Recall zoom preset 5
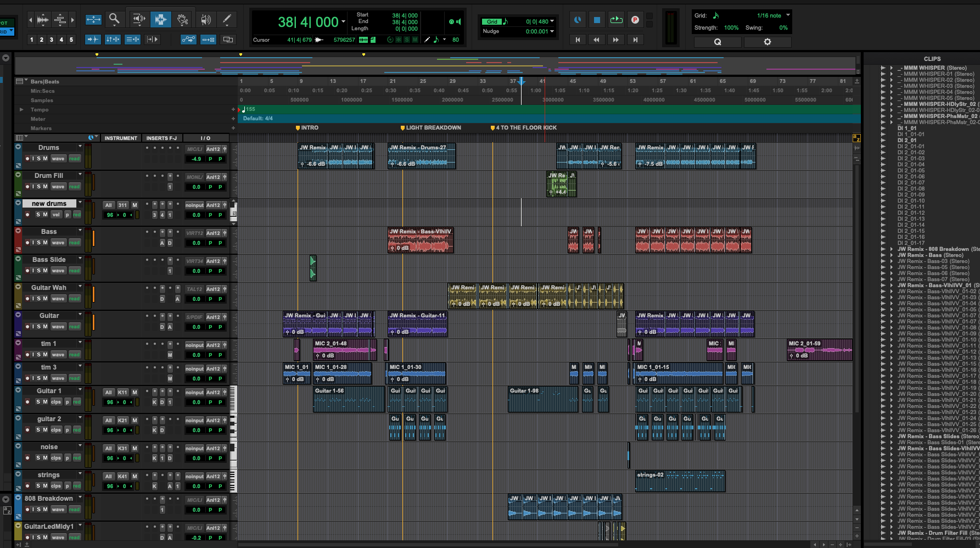Screen dimensions: 980x548 71,40
